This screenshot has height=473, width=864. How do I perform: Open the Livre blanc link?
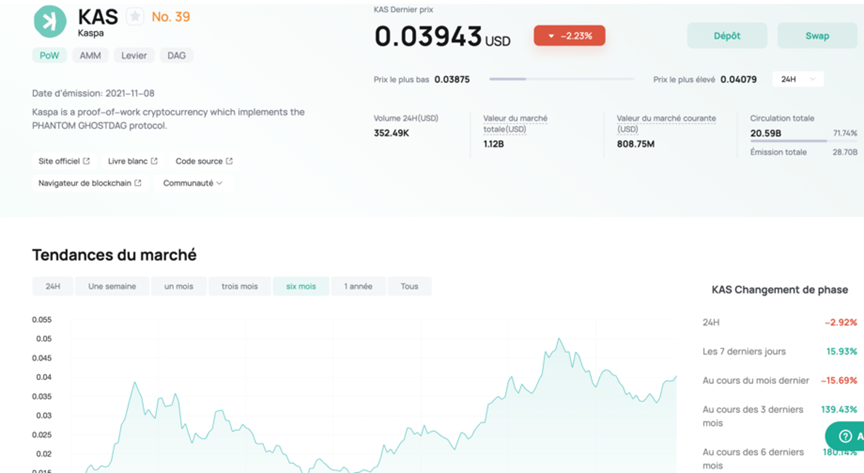tap(132, 161)
